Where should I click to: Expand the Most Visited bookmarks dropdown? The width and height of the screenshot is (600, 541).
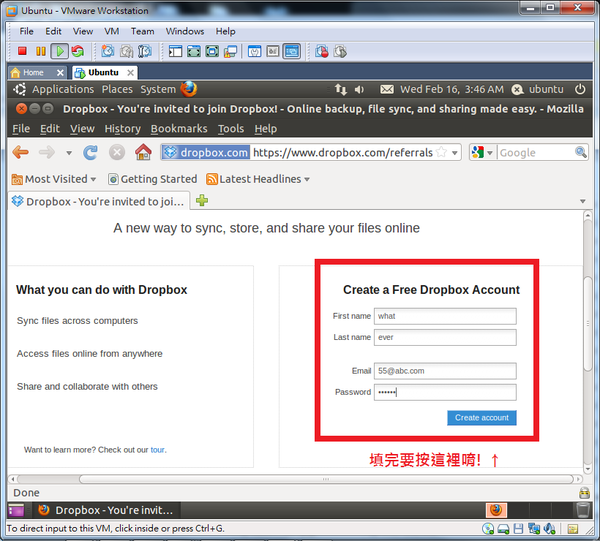[93, 179]
